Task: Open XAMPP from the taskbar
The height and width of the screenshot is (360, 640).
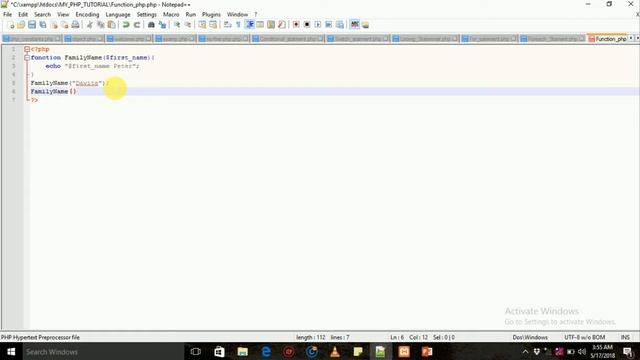Action: (x=404, y=351)
